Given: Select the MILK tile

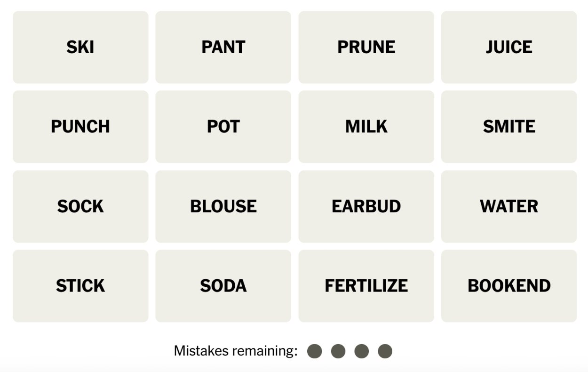Looking at the screenshot, I should tap(366, 127).
